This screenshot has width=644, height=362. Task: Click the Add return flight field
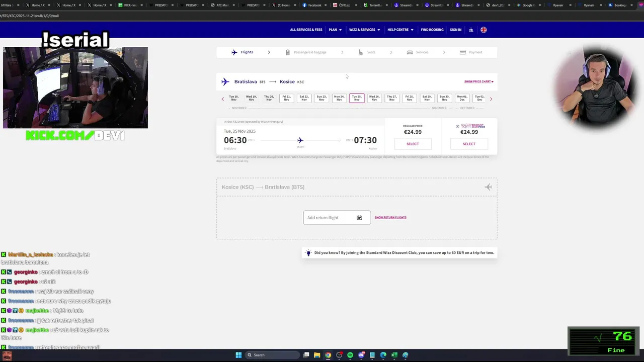point(337,218)
